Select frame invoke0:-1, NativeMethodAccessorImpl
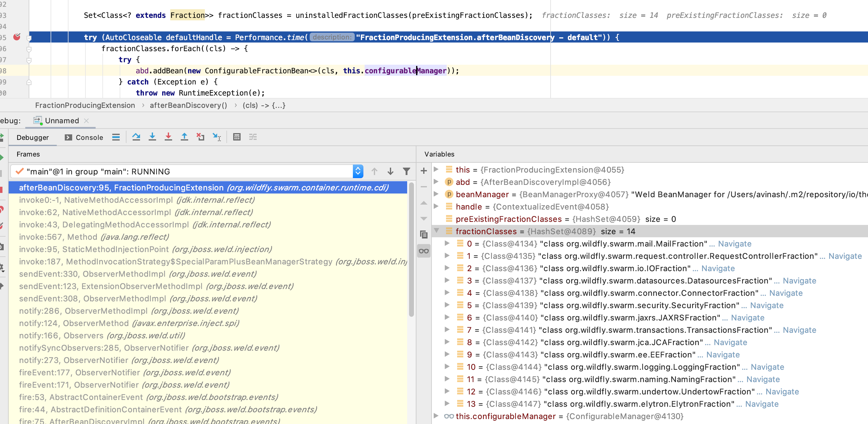 208,200
